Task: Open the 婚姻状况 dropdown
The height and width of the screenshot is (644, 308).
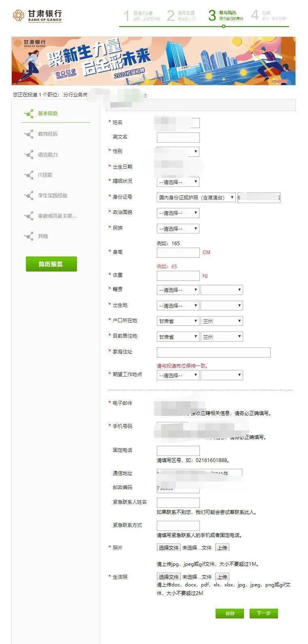Action: coord(178,182)
